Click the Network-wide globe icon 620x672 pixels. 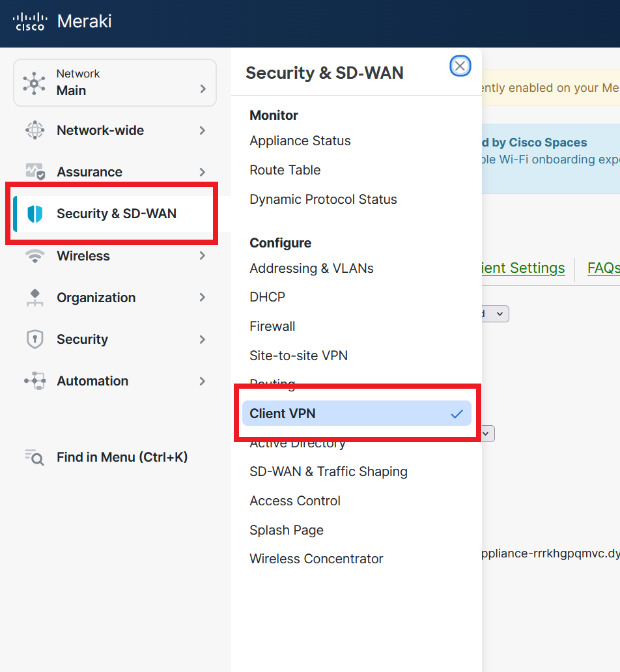[35, 130]
